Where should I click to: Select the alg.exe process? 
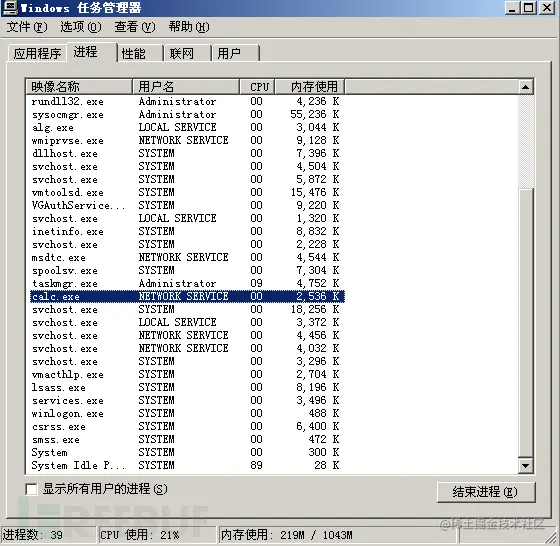[187, 127]
